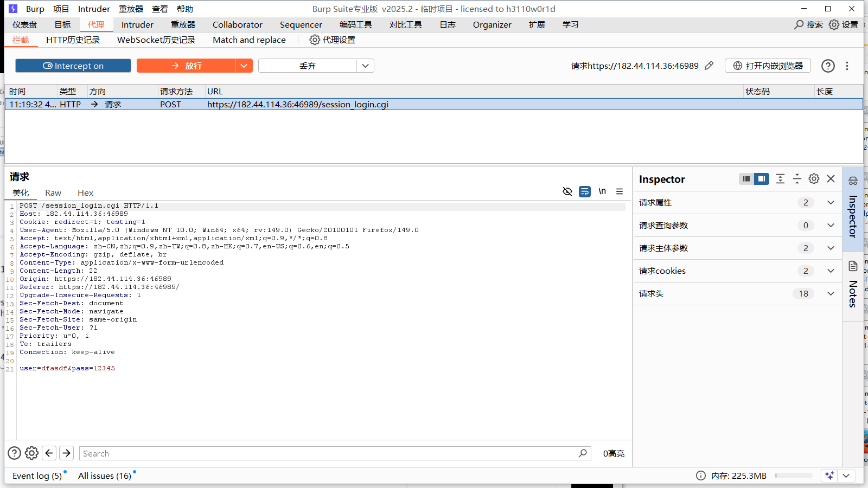
Task: Expand all Inspector sections icon
Action: pyautogui.click(x=780, y=178)
